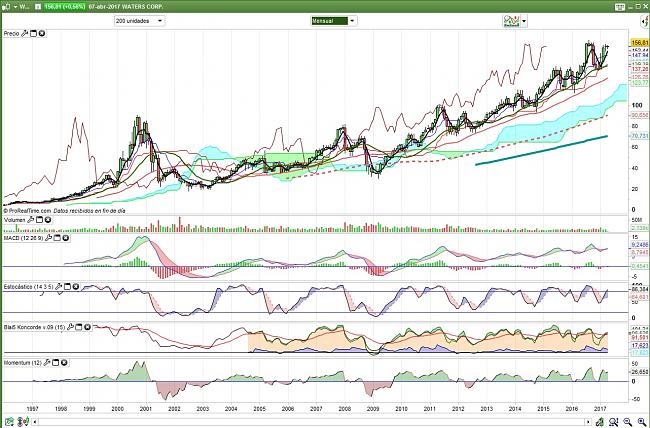The image size is (650, 428).
Task: Open Blai5 Koncorde wrench settings
Action: pos(70,327)
